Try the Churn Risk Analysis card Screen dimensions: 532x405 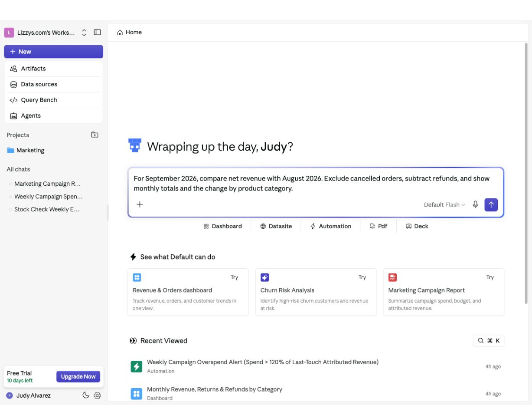(x=316, y=292)
